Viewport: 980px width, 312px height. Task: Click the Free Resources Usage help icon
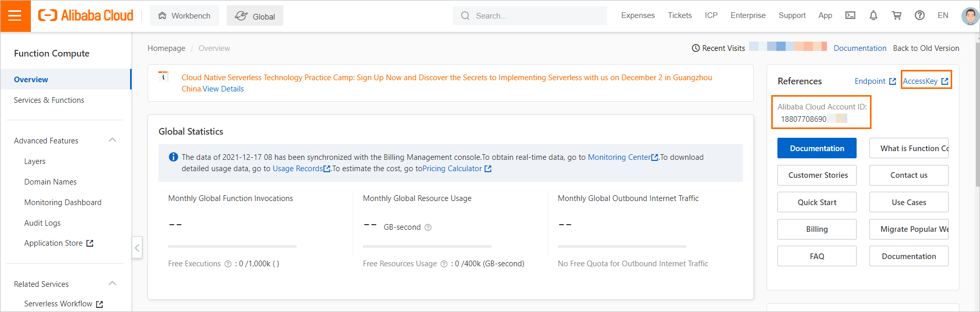click(x=444, y=264)
